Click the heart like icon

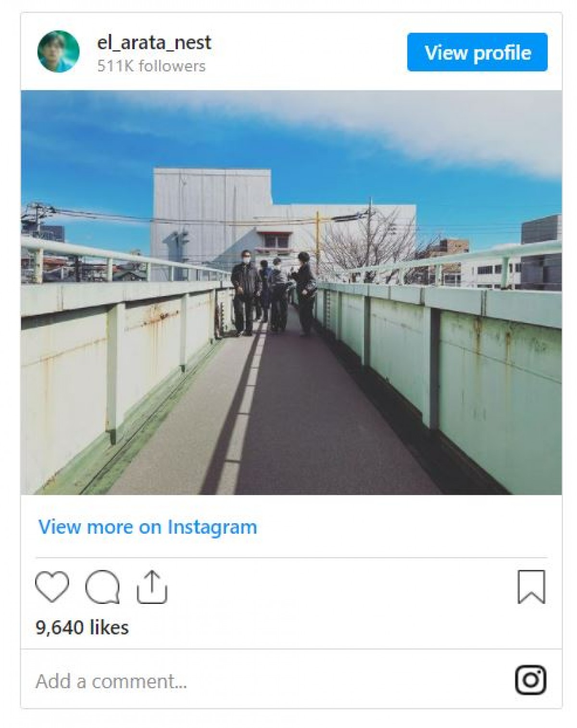[x=52, y=587]
